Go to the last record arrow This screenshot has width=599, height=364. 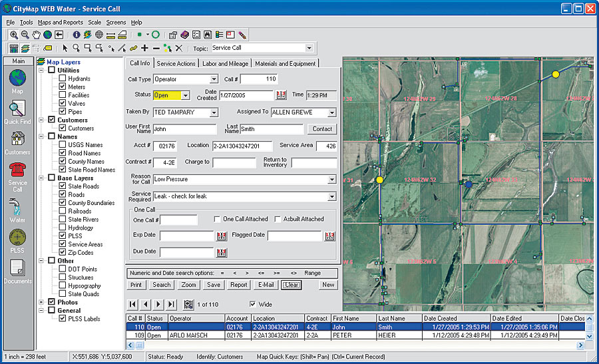(x=172, y=304)
